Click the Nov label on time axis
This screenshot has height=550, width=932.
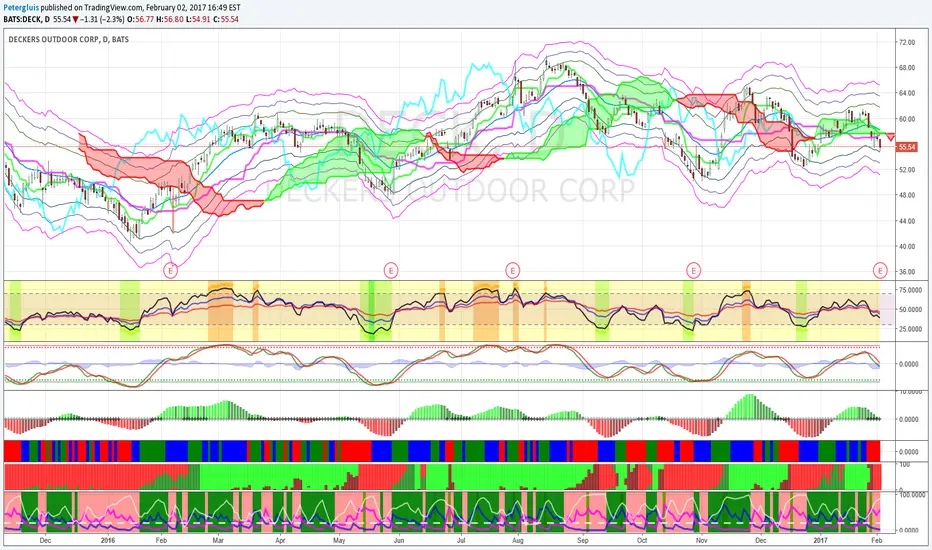[702, 540]
